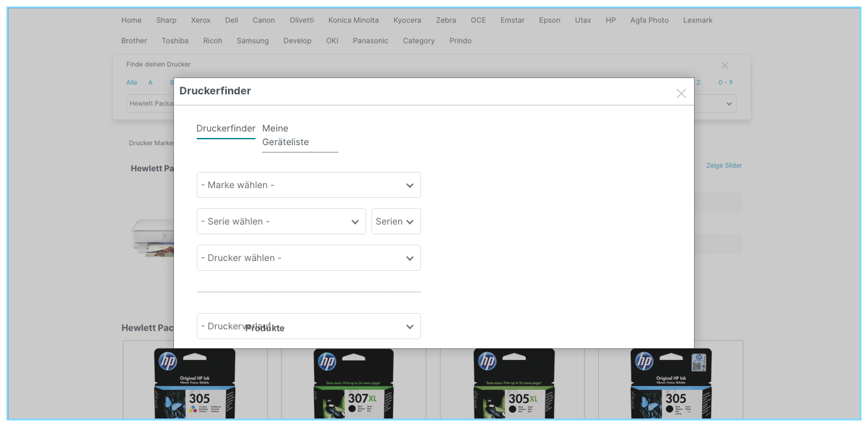Open the Panasonic brand page

point(371,40)
